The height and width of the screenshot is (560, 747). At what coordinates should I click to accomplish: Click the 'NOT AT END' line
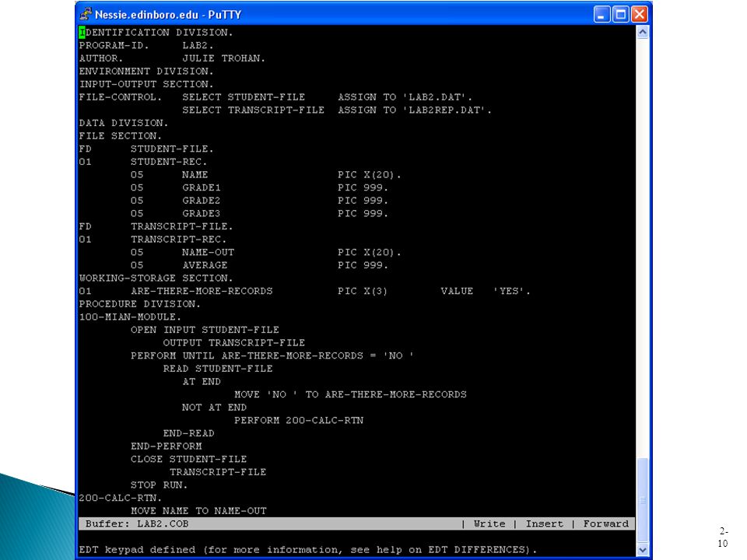click(x=215, y=407)
